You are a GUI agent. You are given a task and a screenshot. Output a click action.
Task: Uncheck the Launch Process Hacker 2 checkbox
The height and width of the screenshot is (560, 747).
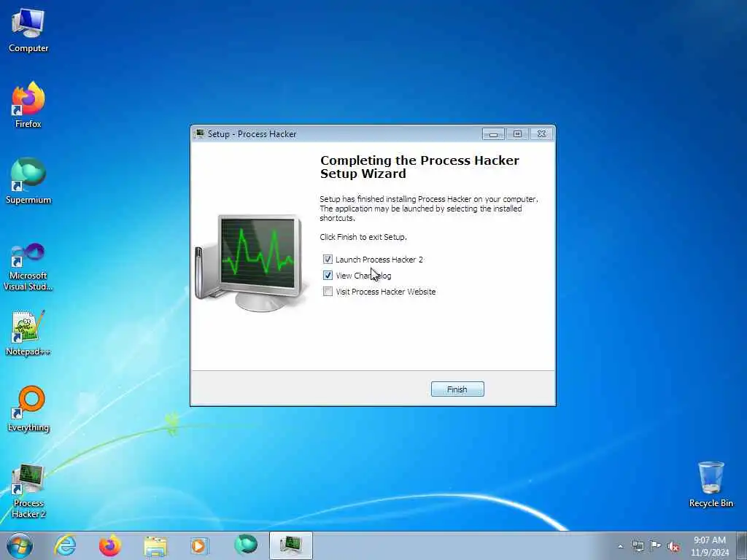pyautogui.click(x=328, y=260)
